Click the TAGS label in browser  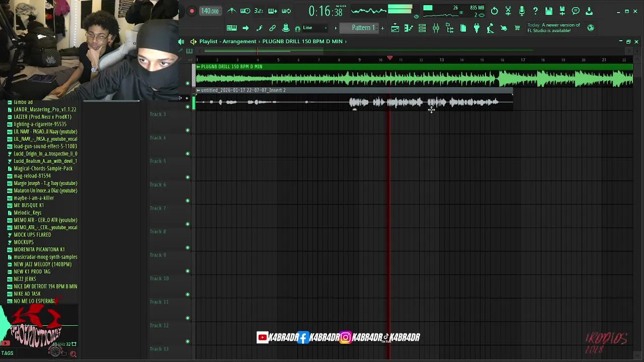pyautogui.click(x=7, y=353)
